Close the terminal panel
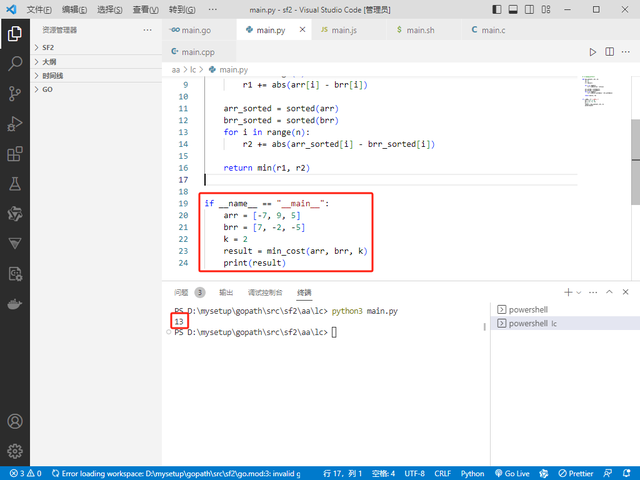640x480 pixels. [x=625, y=292]
